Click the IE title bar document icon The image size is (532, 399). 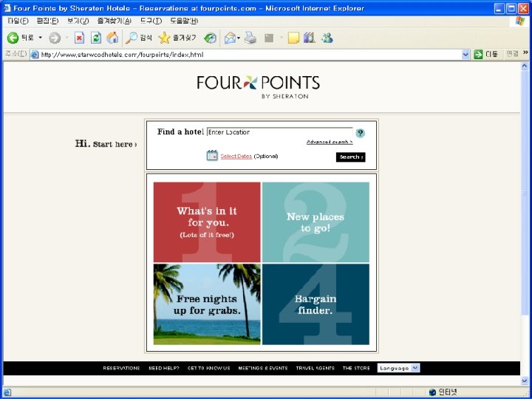[7, 8]
